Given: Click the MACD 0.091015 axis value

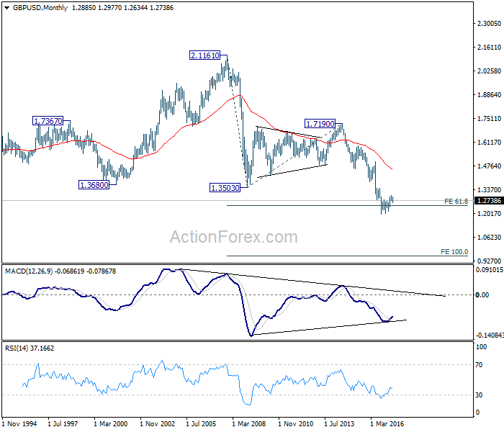Looking at the screenshot, I should tap(489, 270).
